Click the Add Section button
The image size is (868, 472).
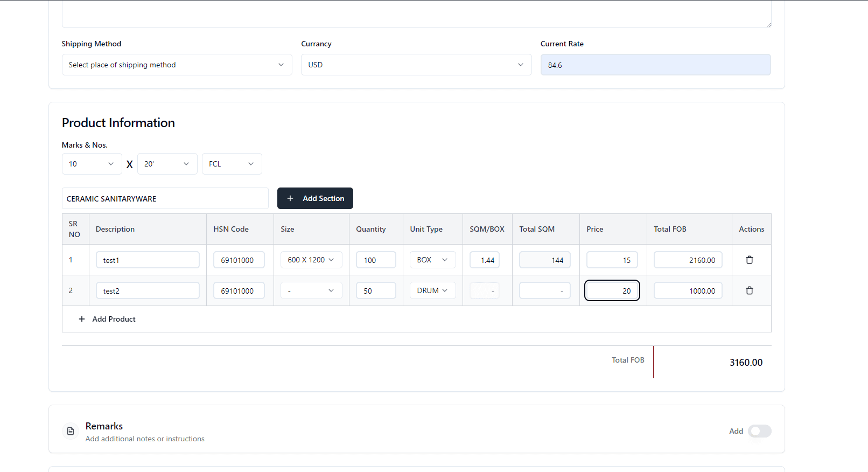click(315, 198)
